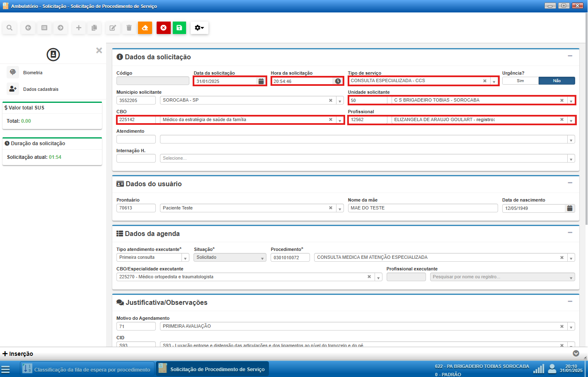This screenshot has width=588, height=377.
Task: Click the orange eraser clear icon
Action: [x=145, y=28]
